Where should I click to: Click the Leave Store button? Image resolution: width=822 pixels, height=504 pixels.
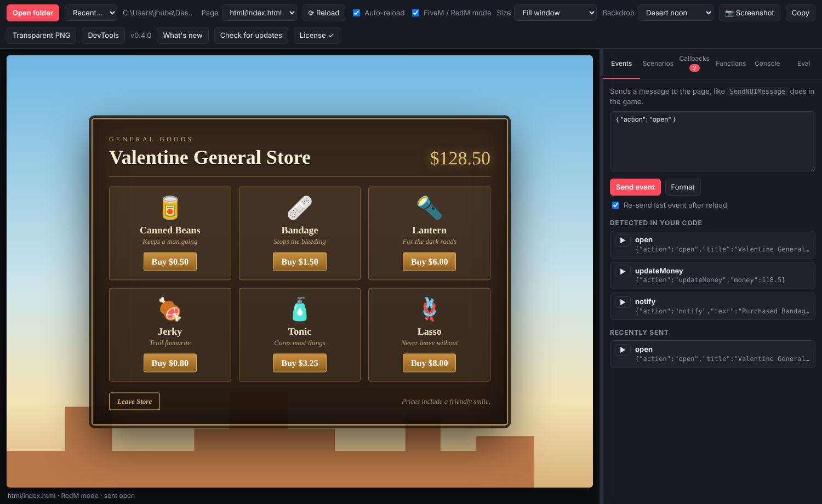click(x=134, y=402)
